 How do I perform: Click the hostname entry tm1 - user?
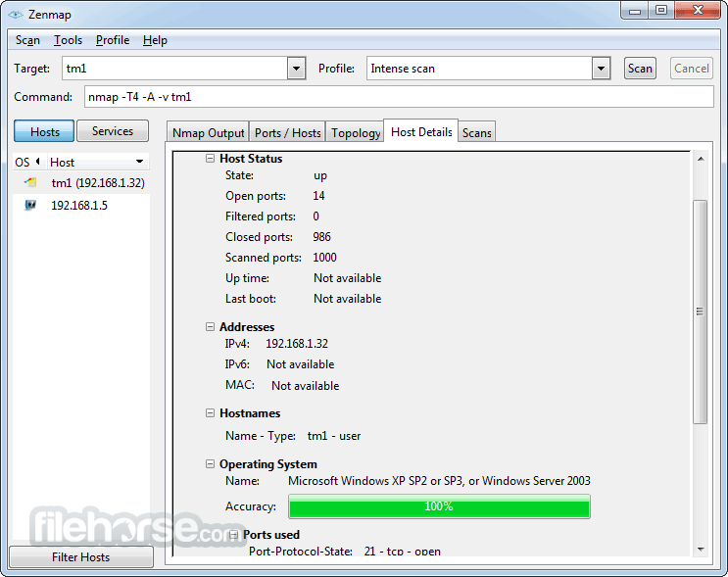coord(334,435)
